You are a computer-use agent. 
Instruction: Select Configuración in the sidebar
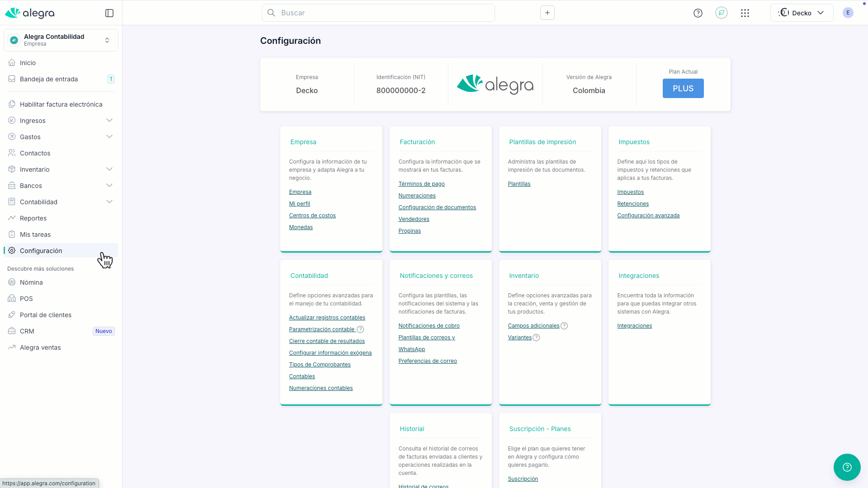(41, 250)
